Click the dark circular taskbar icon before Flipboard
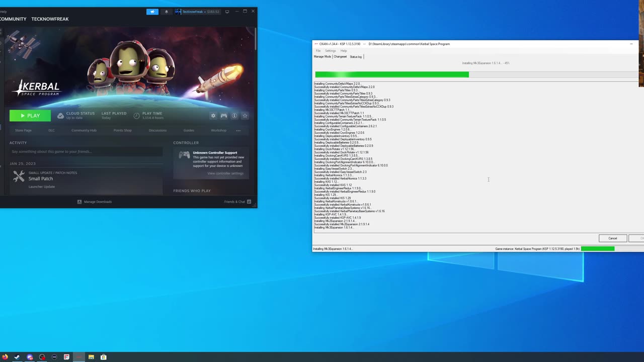Image resolution: width=644 pixels, height=362 pixels. (54, 357)
